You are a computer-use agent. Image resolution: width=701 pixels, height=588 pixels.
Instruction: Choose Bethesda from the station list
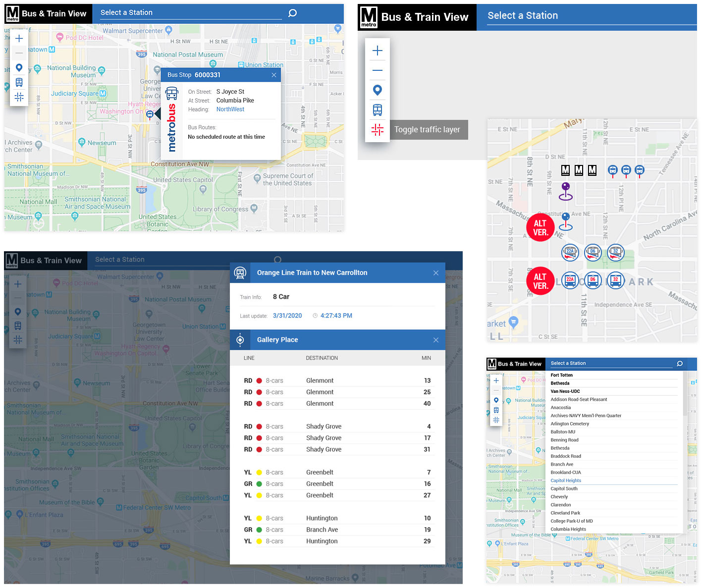click(x=560, y=383)
